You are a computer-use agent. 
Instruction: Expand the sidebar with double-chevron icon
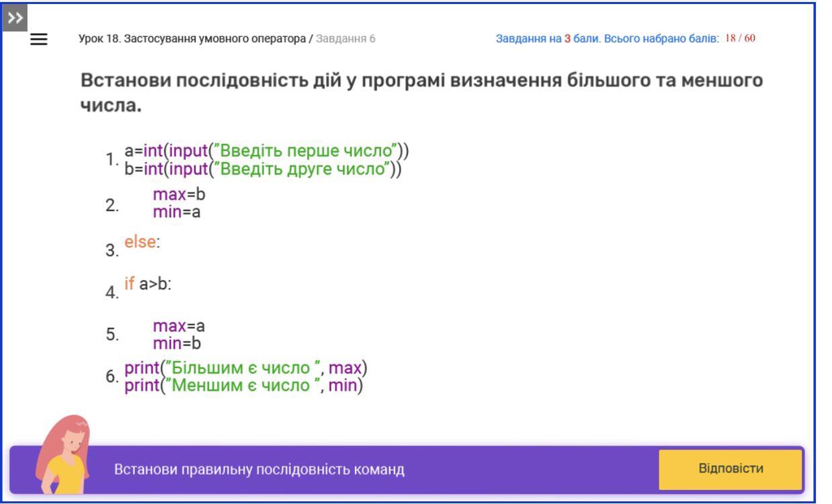(16, 17)
